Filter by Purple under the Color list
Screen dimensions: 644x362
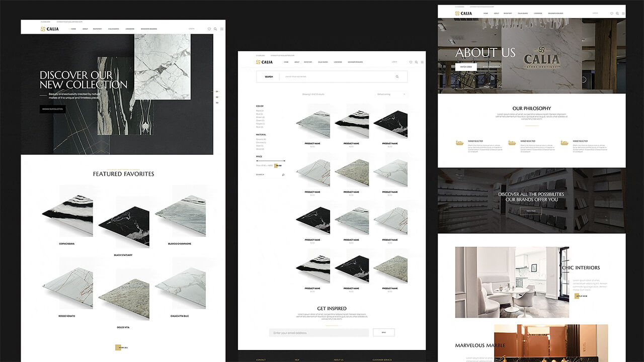260,124
